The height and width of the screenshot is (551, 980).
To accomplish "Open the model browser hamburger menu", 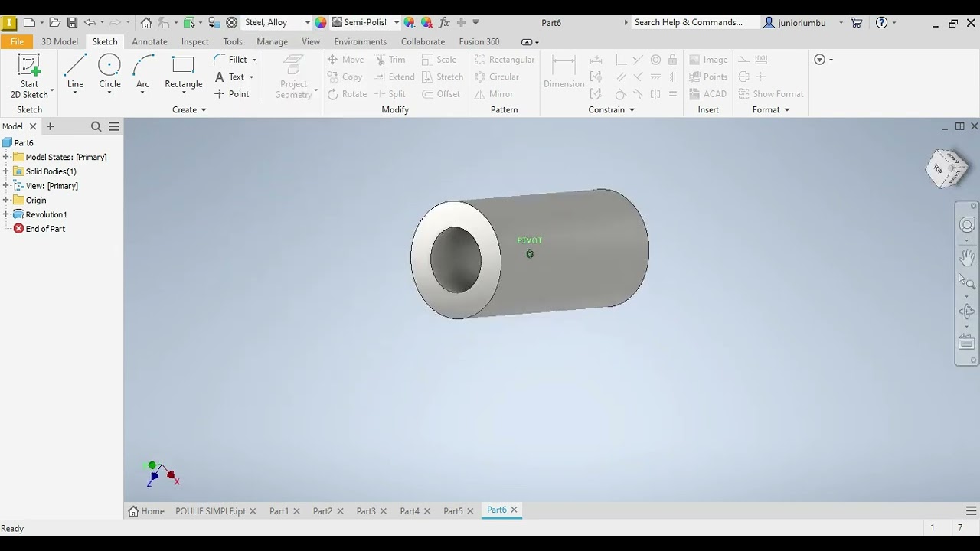I will click(114, 126).
